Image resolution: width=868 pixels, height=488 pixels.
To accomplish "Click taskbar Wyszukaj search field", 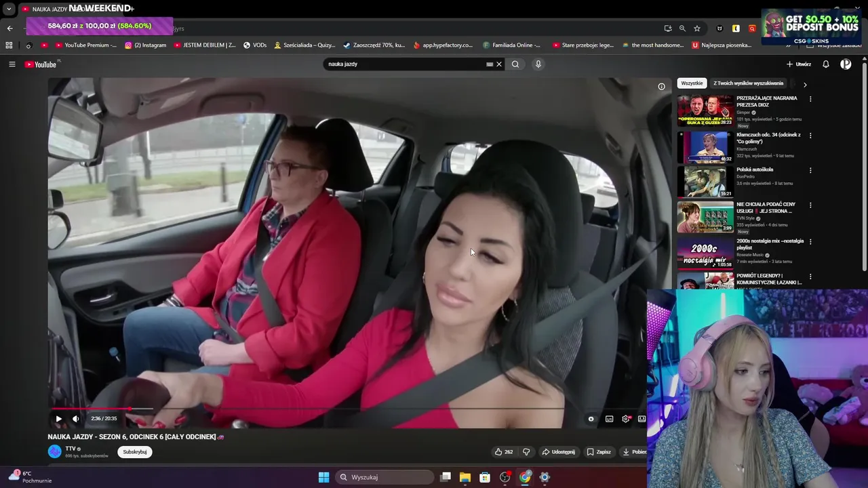I will point(385,477).
